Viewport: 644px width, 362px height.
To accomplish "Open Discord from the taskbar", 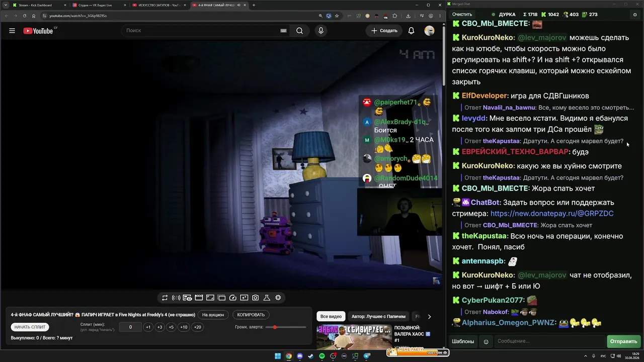I will pos(300,356).
